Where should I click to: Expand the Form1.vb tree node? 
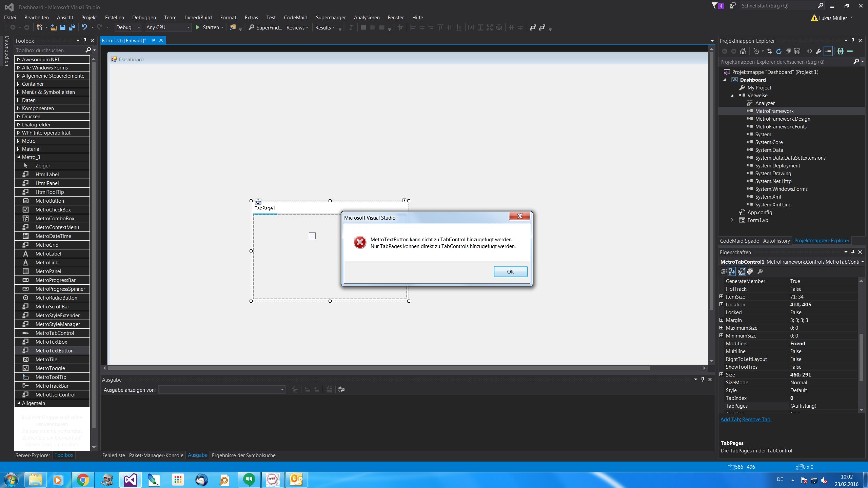point(732,220)
